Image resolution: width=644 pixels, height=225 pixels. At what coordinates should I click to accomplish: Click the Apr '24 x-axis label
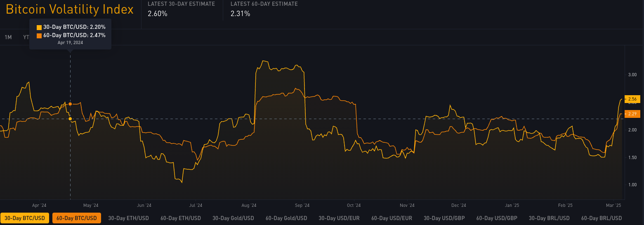pyautogui.click(x=39, y=205)
